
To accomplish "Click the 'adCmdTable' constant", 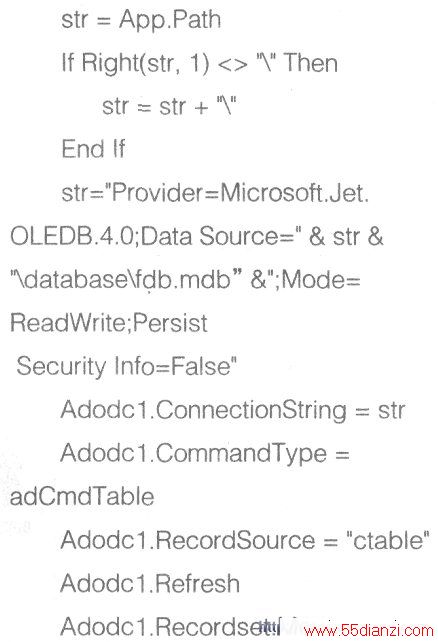I will click(x=82, y=496).
